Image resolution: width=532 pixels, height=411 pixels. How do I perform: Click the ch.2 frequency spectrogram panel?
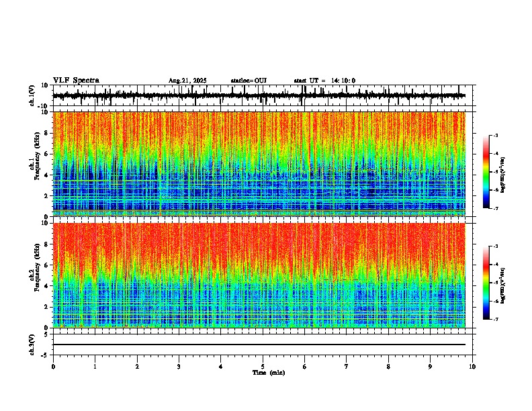pos(259,275)
